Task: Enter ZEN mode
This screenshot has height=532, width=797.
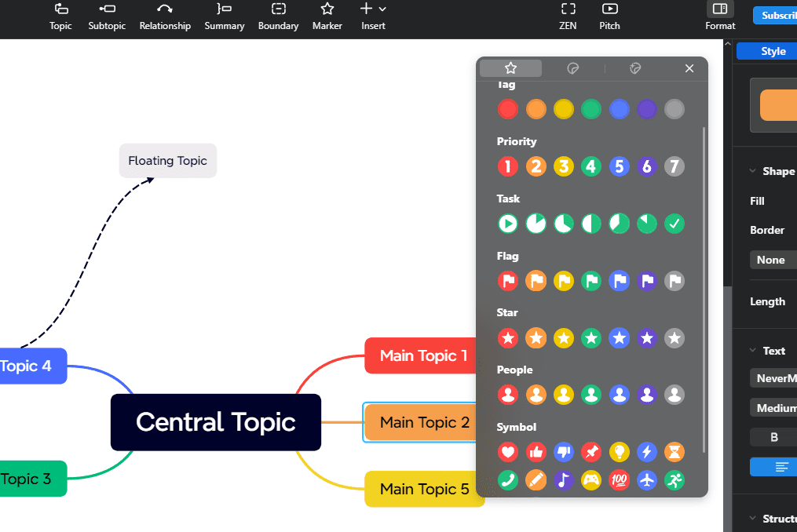Action: click(x=568, y=16)
